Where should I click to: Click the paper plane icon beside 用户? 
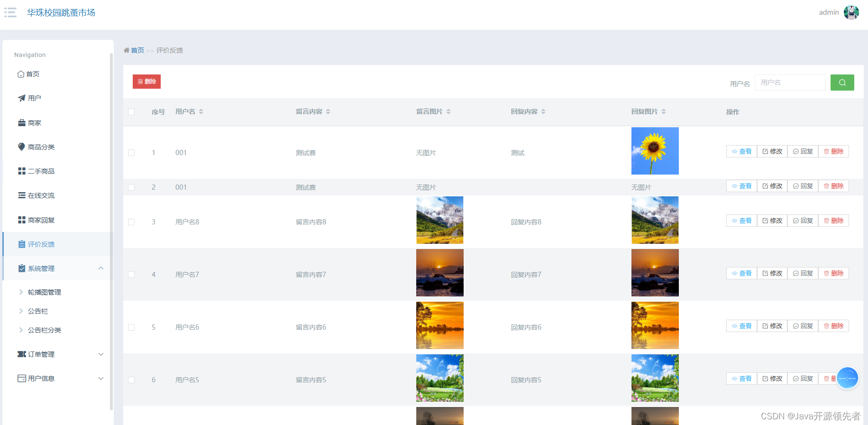22,98
